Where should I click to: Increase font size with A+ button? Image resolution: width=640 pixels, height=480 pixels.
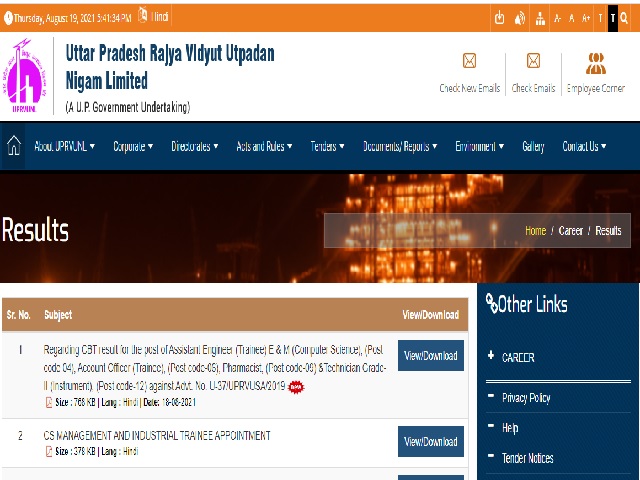(586, 18)
